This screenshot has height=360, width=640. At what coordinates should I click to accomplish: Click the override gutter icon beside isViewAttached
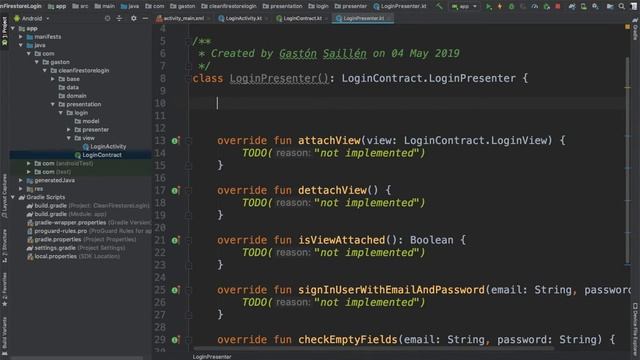[175, 240]
